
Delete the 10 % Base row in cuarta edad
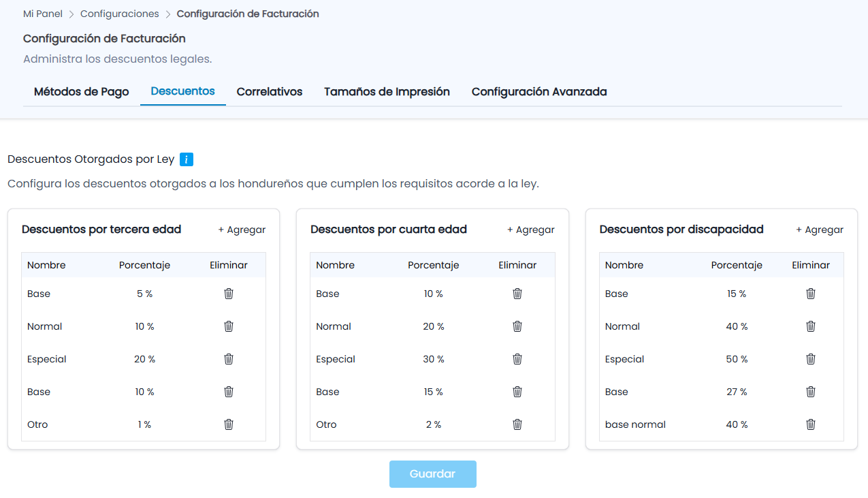tap(517, 294)
